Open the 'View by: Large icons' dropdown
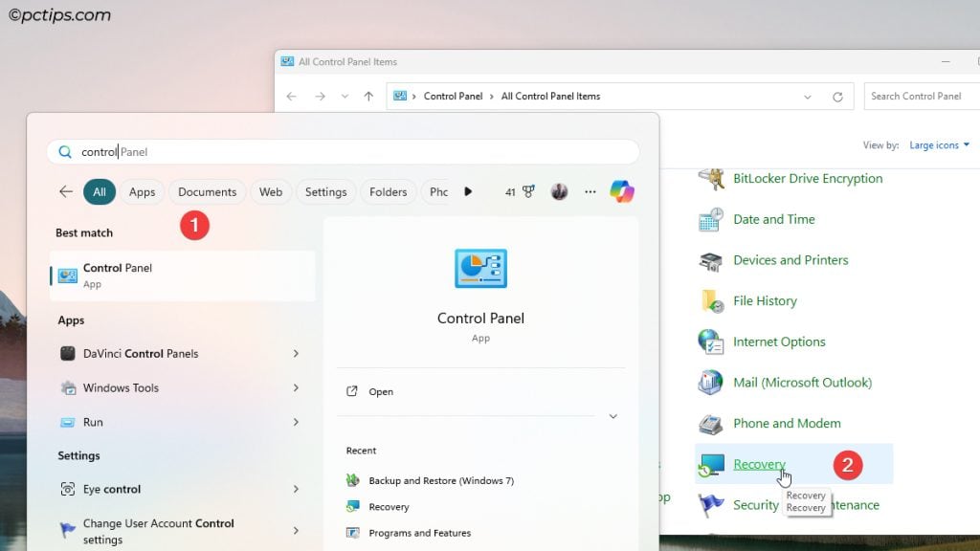The height and width of the screenshot is (551, 980). pyautogui.click(x=937, y=144)
